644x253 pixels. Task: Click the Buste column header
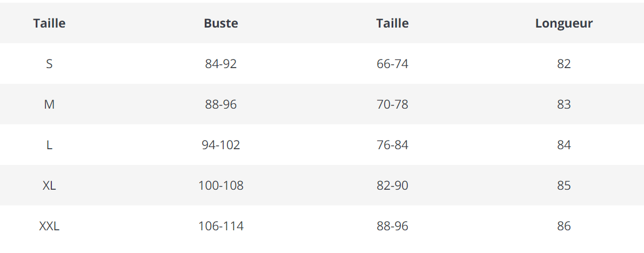pyautogui.click(x=221, y=23)
